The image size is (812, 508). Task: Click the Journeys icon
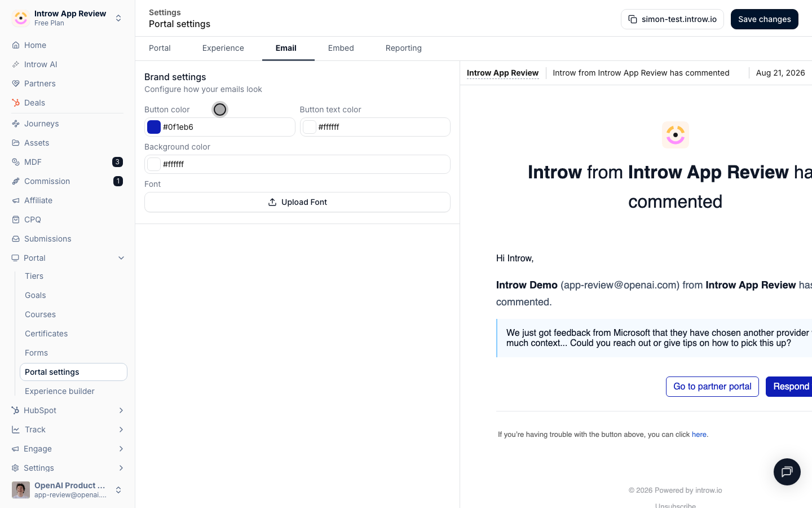pos(16,124)
